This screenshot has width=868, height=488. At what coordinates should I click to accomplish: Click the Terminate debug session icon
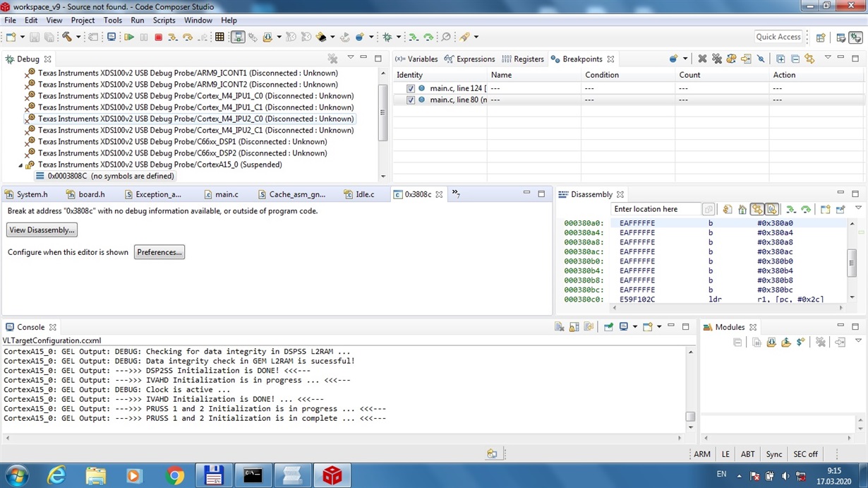(159, 37)
